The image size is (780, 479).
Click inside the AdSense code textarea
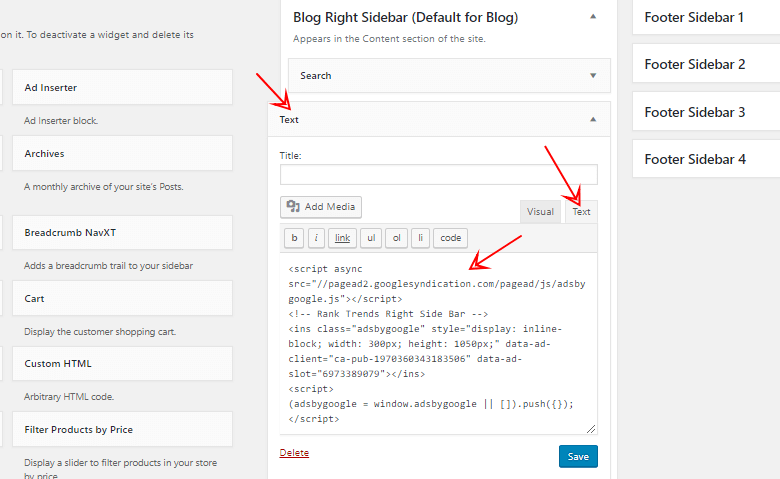439,343
